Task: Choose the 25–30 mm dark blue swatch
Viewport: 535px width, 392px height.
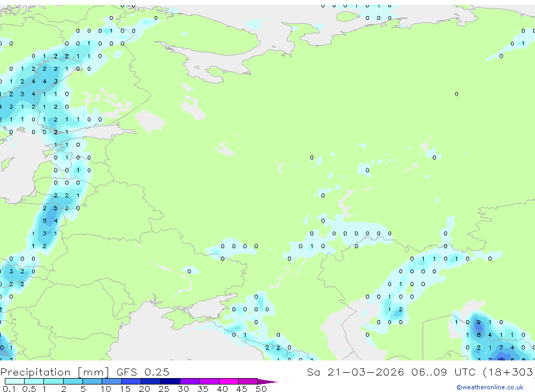Action: (170, 381)
